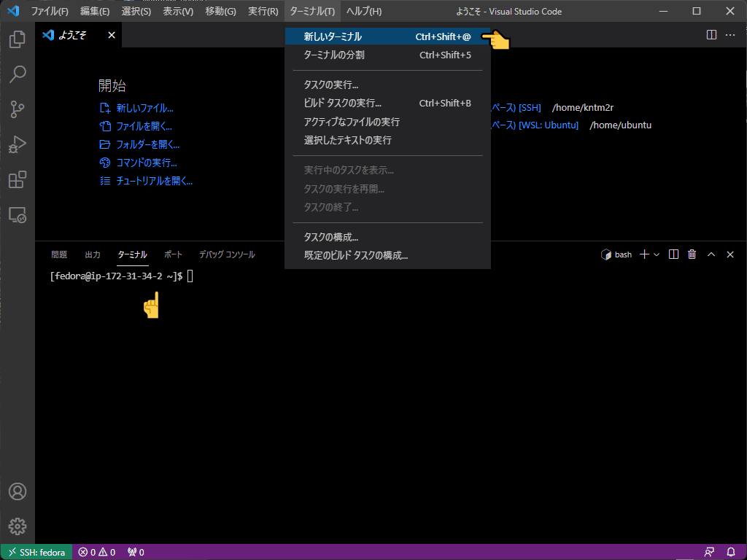Select 新しいターミナル menu entry
This screenshot has width=747, height=560.
[x=388, y=36]
